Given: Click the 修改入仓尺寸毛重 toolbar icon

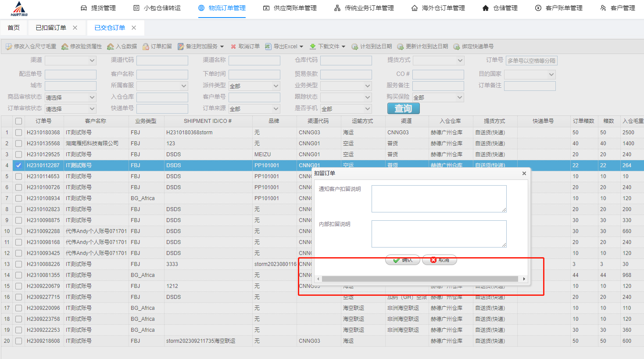Looking at the screenshot, I should coord(9,47).
